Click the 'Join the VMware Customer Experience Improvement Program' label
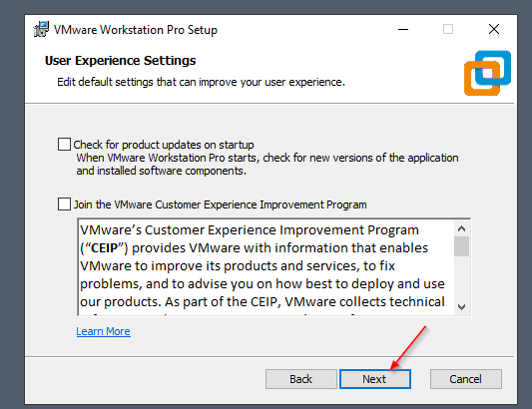 point(221,204)
